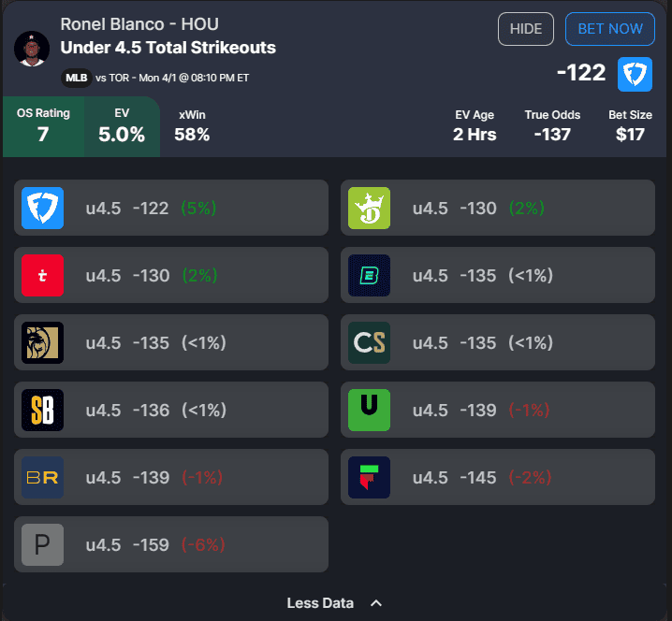Collapse the panel with Less Data

point(321,603)
